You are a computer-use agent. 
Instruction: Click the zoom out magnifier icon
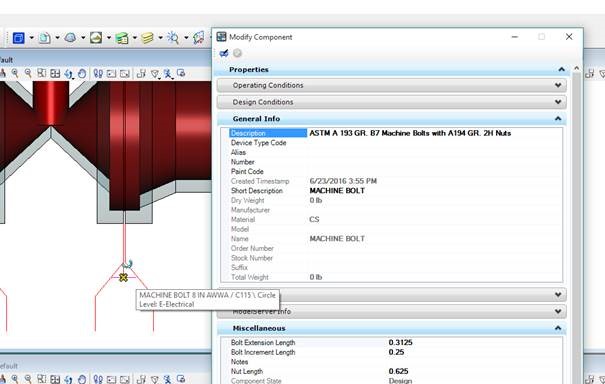(28, 73)
